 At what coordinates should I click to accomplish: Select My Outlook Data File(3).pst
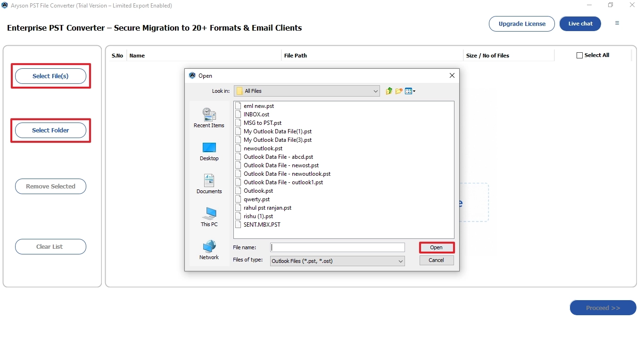[x=278, y=140]
